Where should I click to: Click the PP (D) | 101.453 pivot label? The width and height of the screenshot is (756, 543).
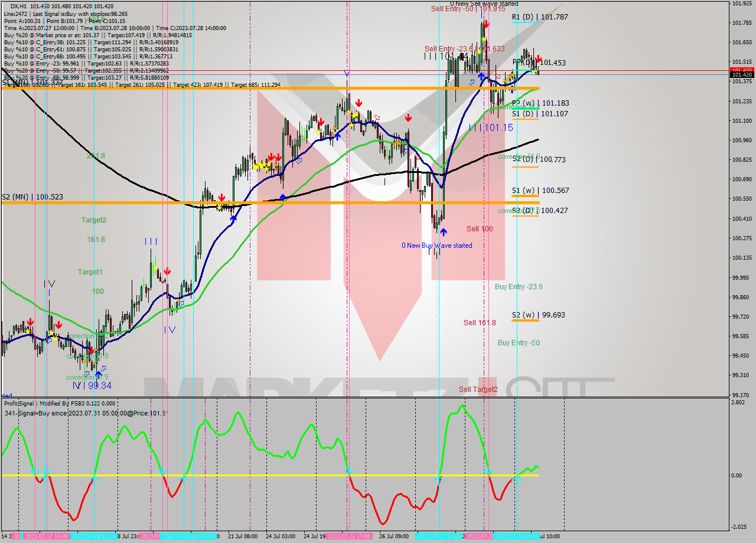539,63
